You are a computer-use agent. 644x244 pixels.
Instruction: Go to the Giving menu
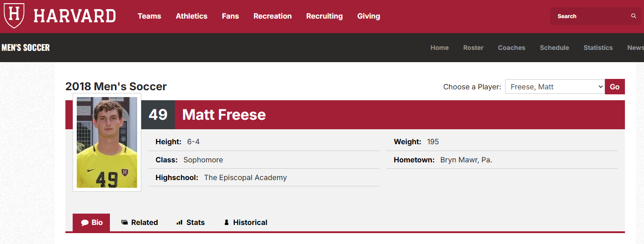(369, 16)
